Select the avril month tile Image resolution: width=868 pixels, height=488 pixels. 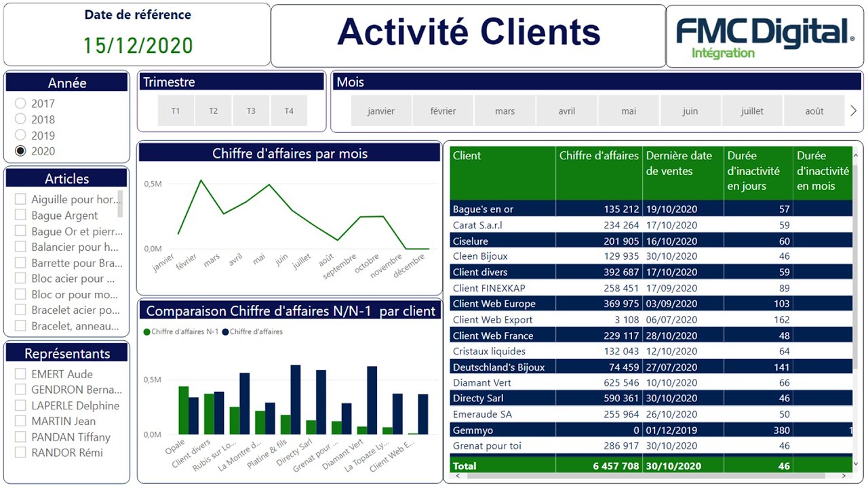click(x=567, y=110)
